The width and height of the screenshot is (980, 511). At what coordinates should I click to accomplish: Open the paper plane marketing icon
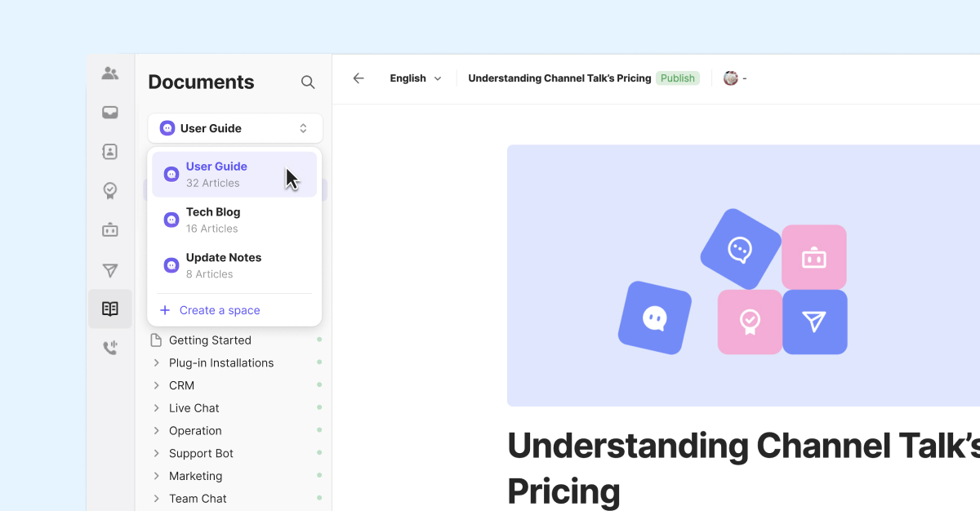110,270
